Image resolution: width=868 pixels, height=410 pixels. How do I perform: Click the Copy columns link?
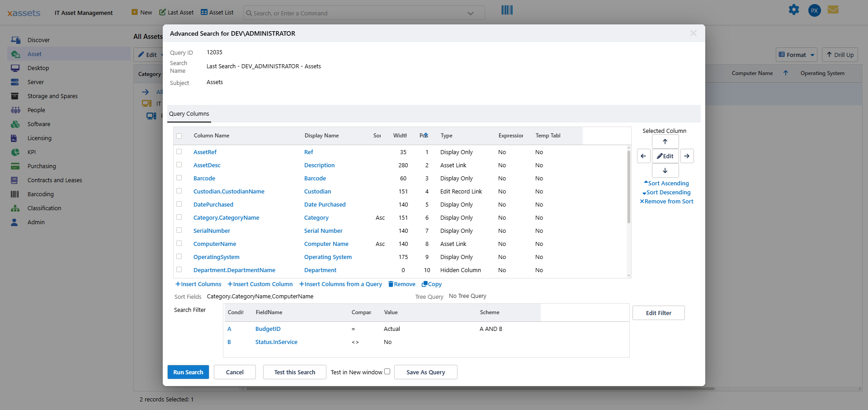coord(431,284)
